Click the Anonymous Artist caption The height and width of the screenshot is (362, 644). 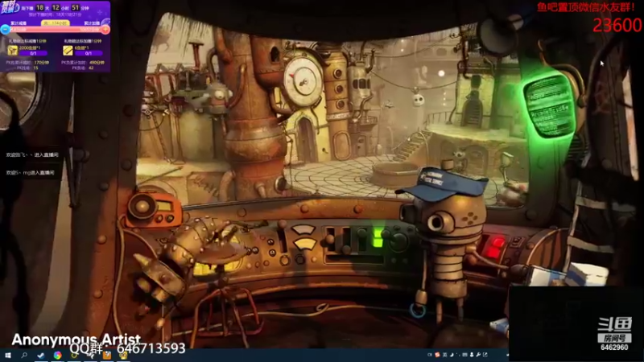(x=76, y=339)
